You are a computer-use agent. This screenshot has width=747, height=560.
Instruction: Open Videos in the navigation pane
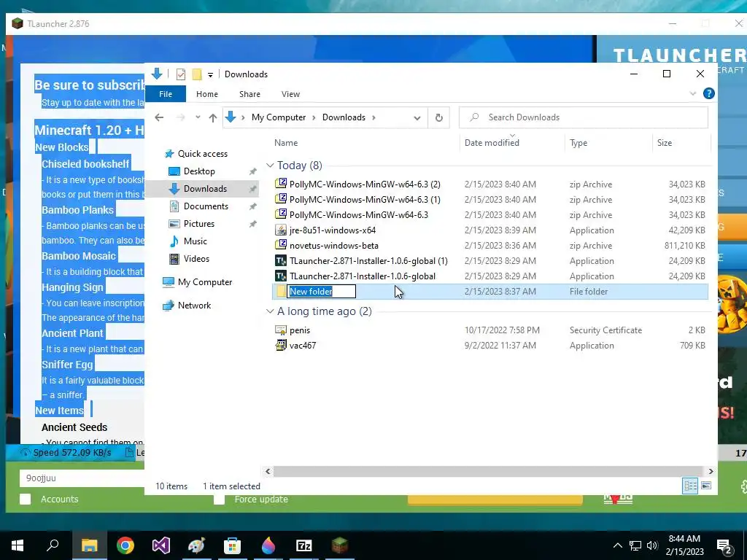click(196, 259)
